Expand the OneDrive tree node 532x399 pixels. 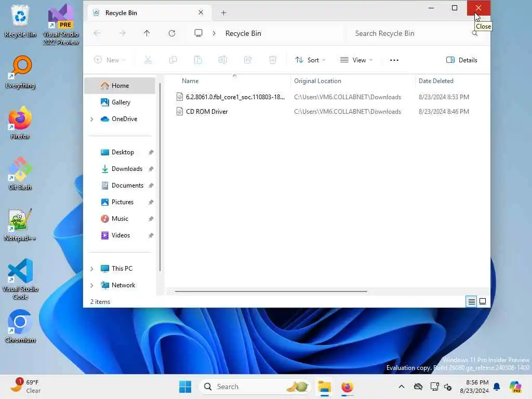click(x=91, y=119)
